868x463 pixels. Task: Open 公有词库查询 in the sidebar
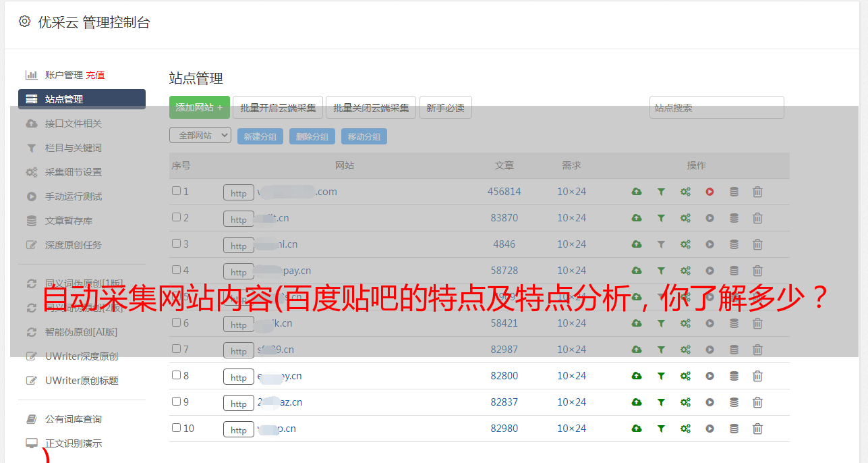click(x=74, y=419)
